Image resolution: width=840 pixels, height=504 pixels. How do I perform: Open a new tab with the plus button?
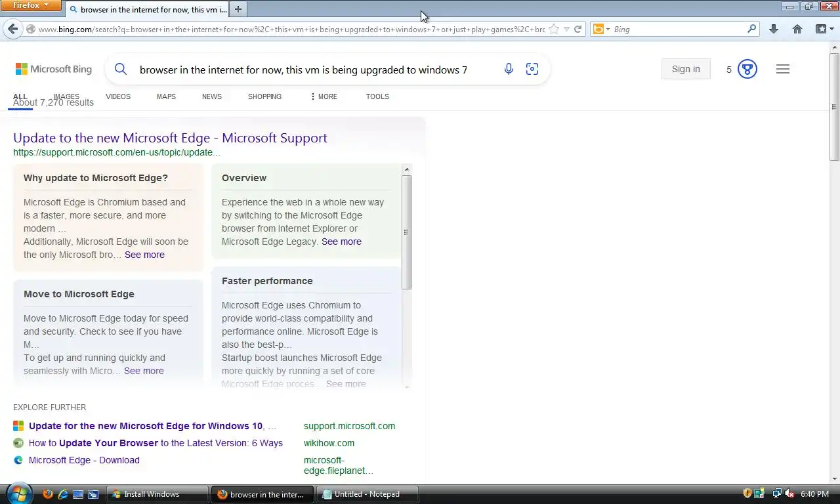click(238, 9)
